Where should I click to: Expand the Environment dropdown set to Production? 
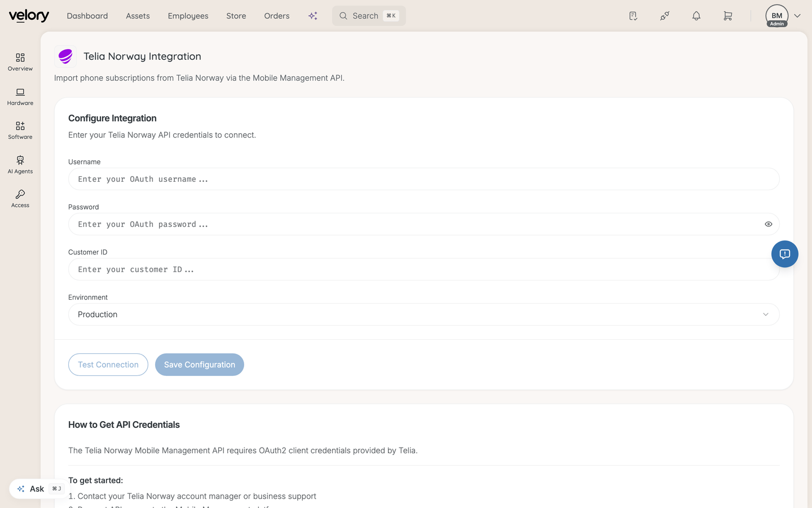pos(424,314)
